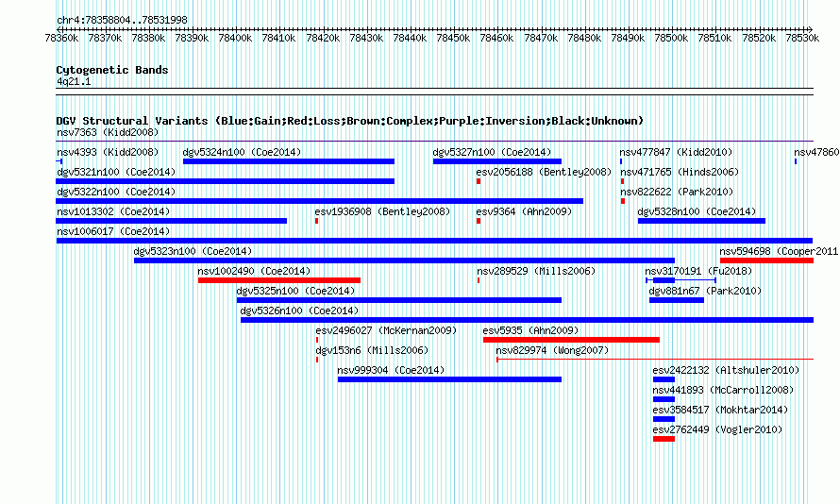Select the nsv471765 (Hinds2006) label
This screenshot has height=504, width=840.
pos(680,172)
